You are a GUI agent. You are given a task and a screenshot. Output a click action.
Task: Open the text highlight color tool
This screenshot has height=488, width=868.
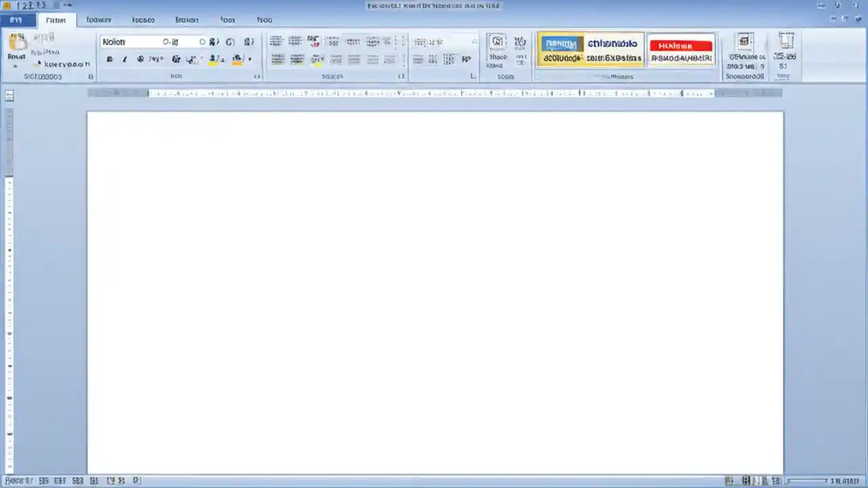[x=212, y=59]
